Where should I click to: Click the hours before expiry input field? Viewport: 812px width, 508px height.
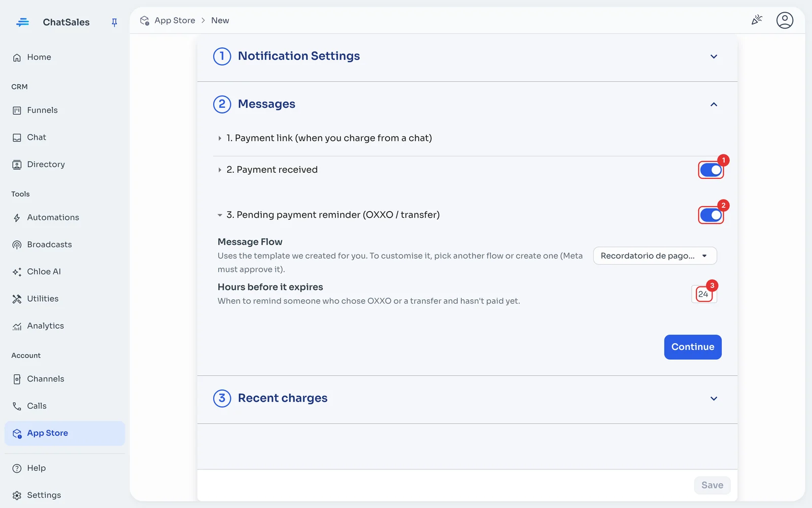point(704,294)
